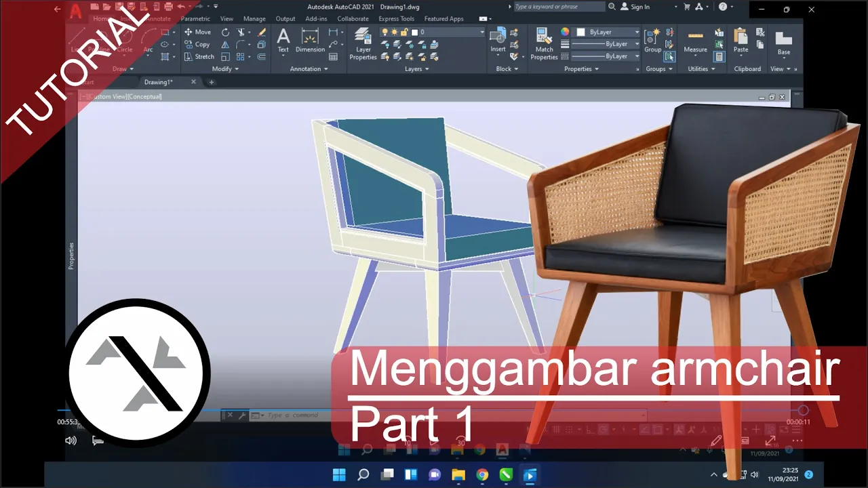The width and height of the screenshot is (868, 488).
Task: Click the Rectangular Array tool icon
Action: 241,56
